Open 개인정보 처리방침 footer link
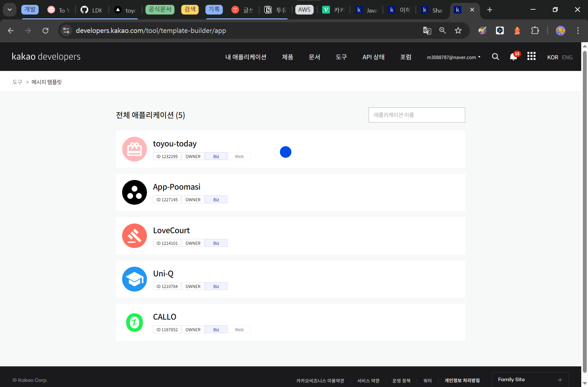The width and height of the screenshot is (588, 387). coord(462,381)
